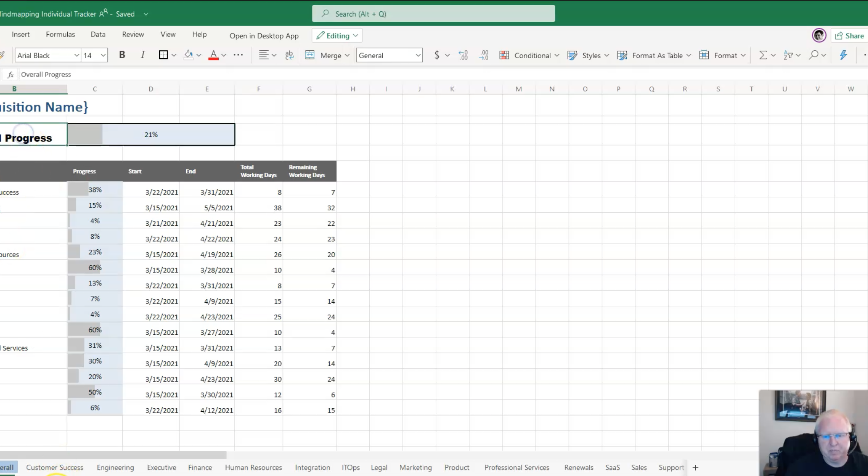Screen dimensions: 868x476
Task: Apply cell borders icon
Action: coord(163,55)
